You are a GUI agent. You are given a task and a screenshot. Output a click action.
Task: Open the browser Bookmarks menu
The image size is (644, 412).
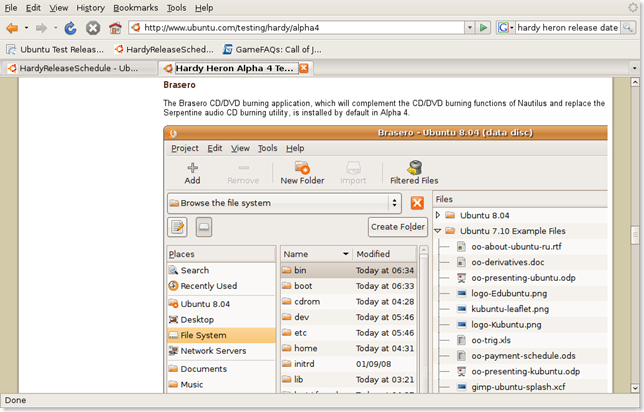pyautogui.click(x=136, y=8)
